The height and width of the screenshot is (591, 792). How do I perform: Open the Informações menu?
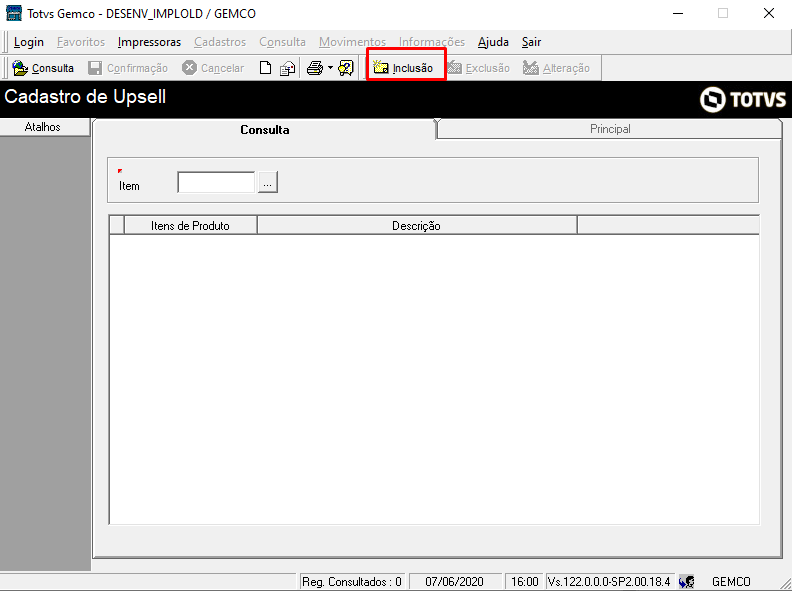(431, 42)
